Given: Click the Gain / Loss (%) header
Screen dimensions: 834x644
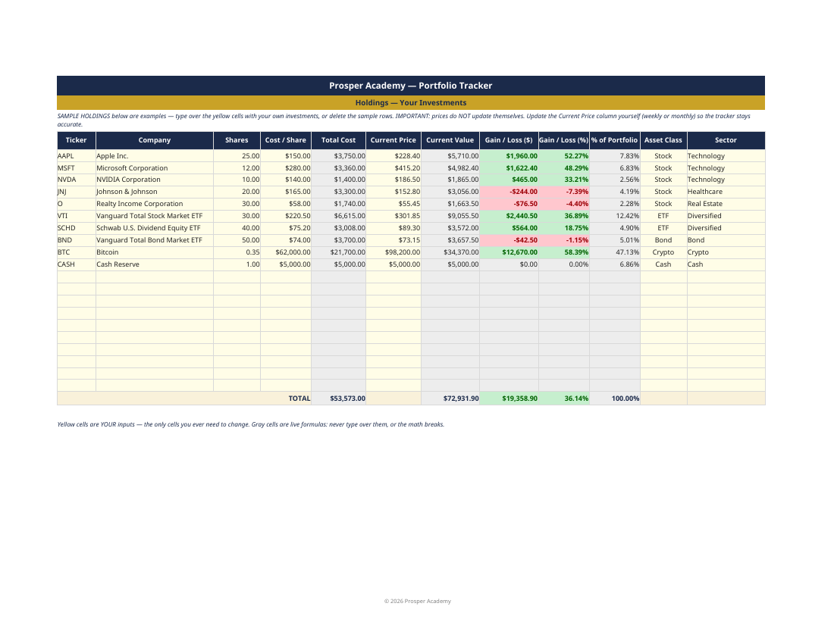Looking at the screenshot, I should [x=564, y=140].
